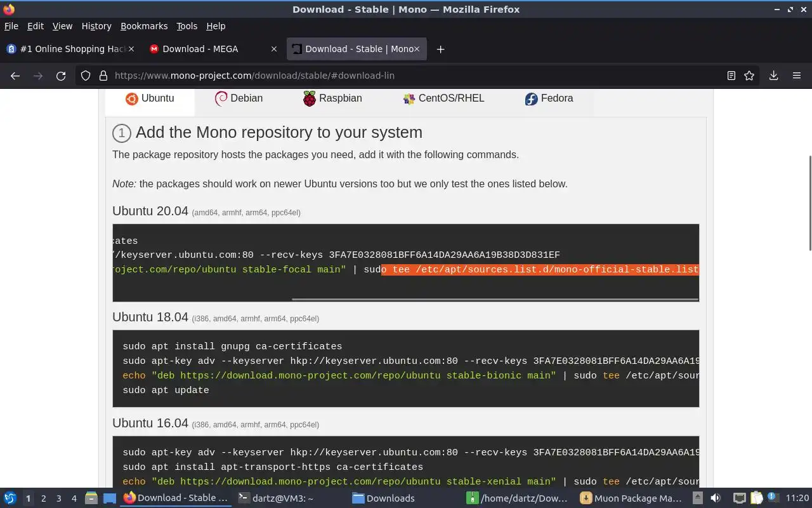Click the site padlock security icon
This screenshot has width=812, height=508.
click(103, 76)
